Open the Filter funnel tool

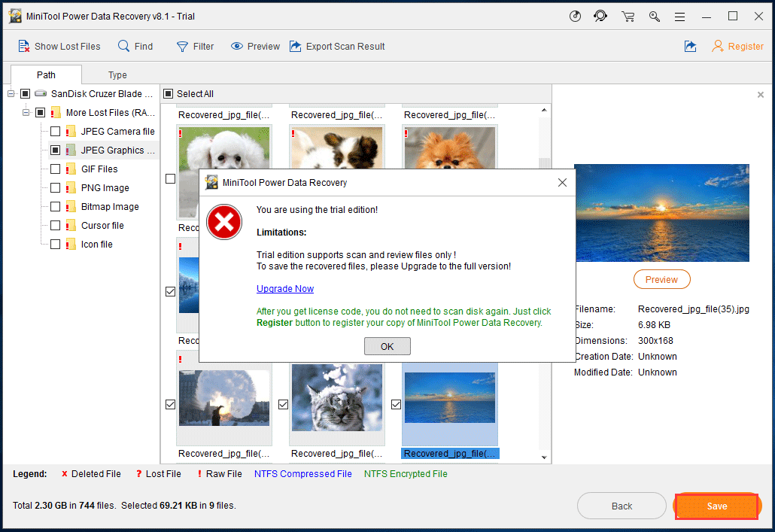click(x=195, y=47)
